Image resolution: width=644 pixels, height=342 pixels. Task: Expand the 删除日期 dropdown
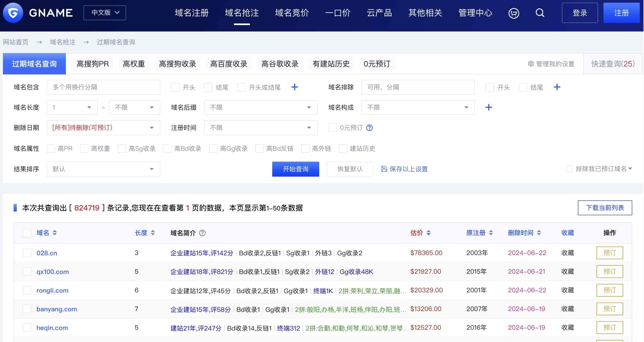coord(103,128)
